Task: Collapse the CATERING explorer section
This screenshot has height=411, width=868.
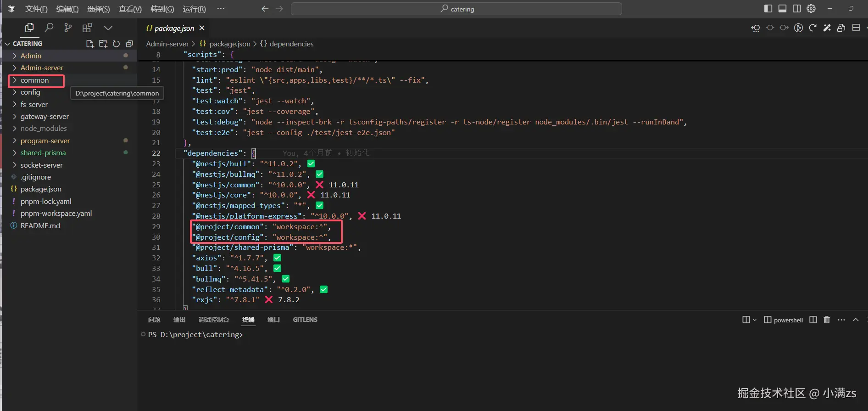Action: pos(7,44)
